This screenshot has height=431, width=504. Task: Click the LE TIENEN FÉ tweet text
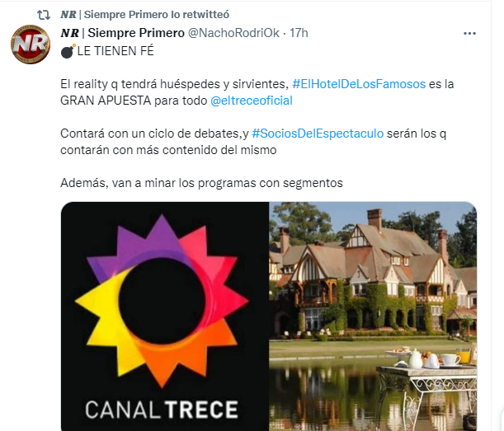click(115, 51)
